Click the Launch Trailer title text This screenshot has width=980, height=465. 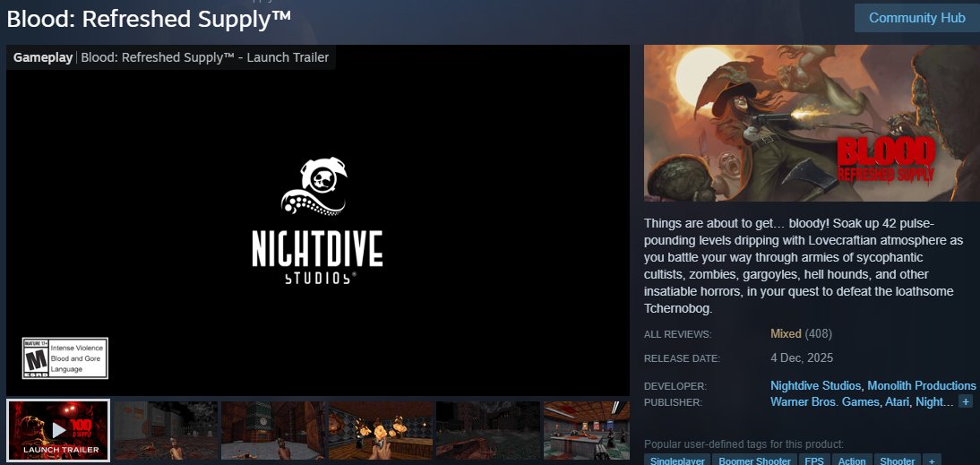click(205, 57)
